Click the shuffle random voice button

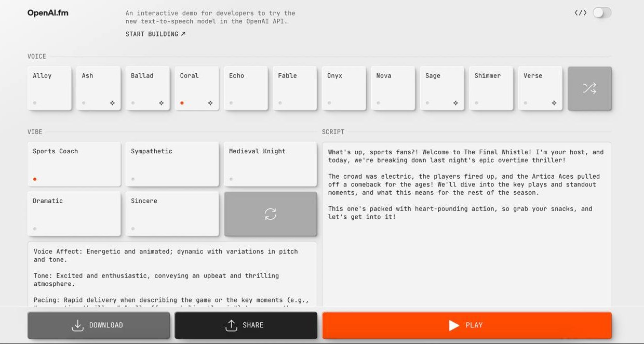589,88
